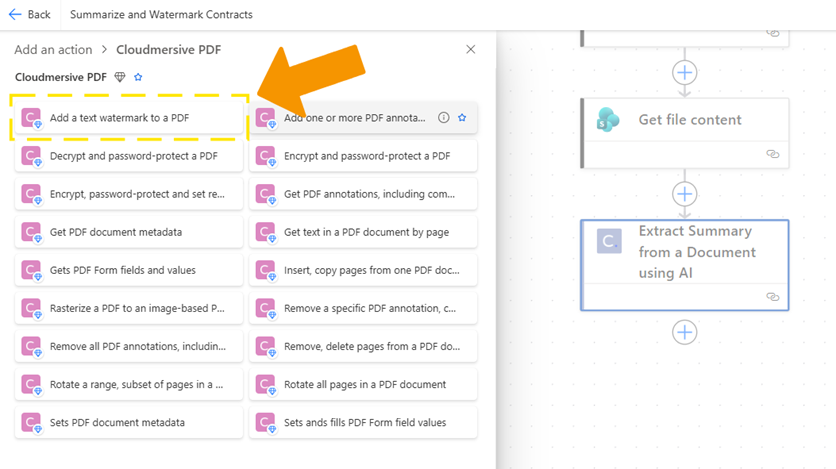Insert step above Get file content
836x469 pixels.
tap(685, 72)
